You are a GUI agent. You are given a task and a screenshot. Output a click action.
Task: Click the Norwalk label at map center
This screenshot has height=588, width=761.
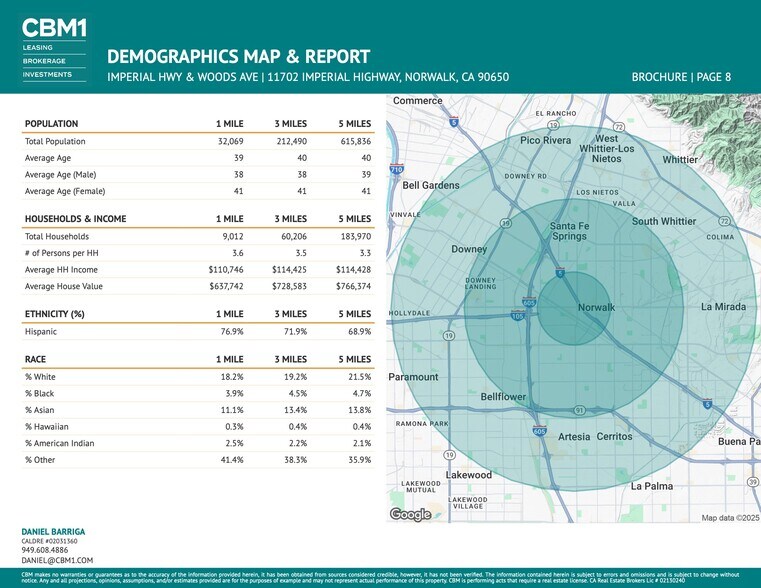[x=597, y=307]
